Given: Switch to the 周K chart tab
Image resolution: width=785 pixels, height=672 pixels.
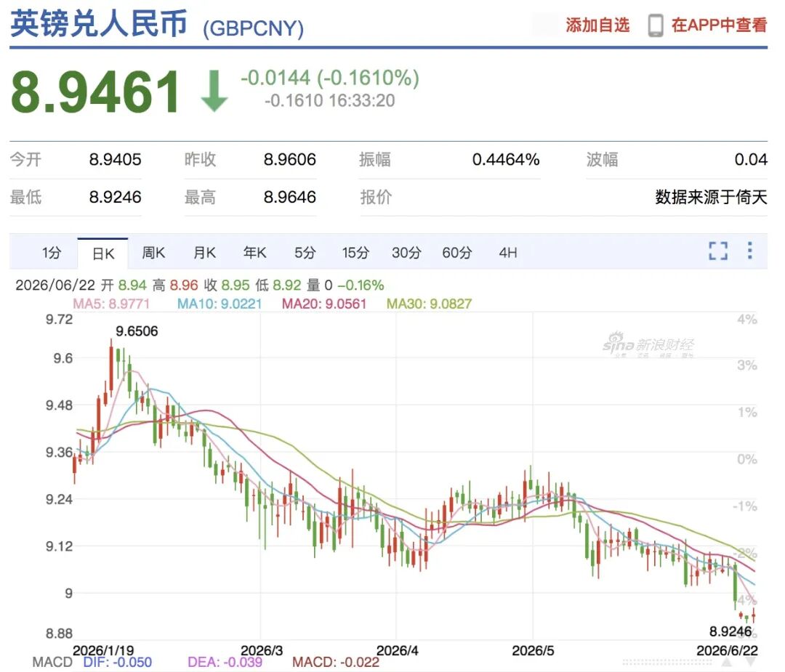Looking at the screenshot, I should point(153,252).
